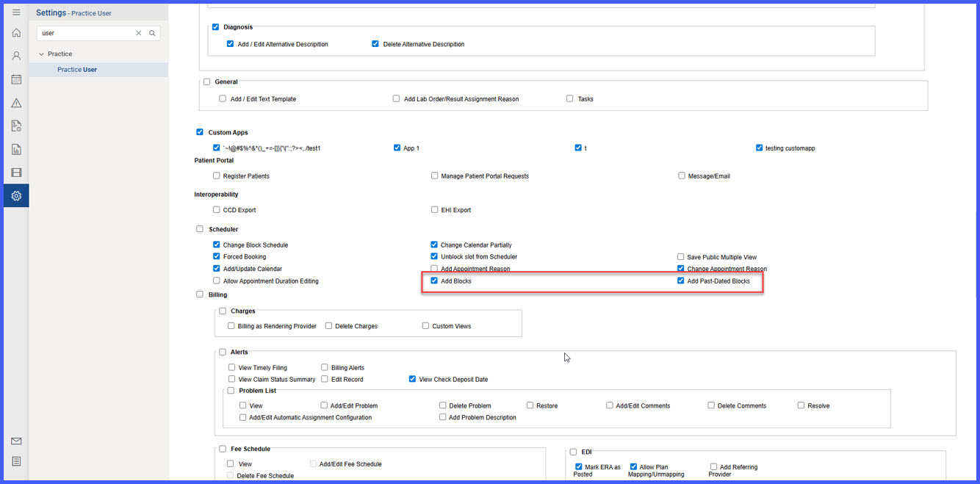This screenshot has width=980, height=484.
Task: Enable Delete Problem checkbox
Action: pos(442,405)
